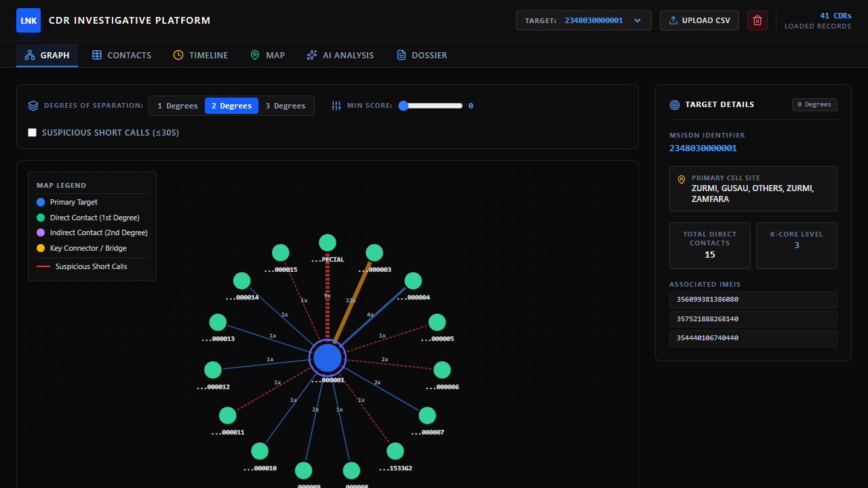Click Indirect Contact (2nd Degree) legend entry
The width and height of the screenshot is (868, 488).
(x=92, y=232)
